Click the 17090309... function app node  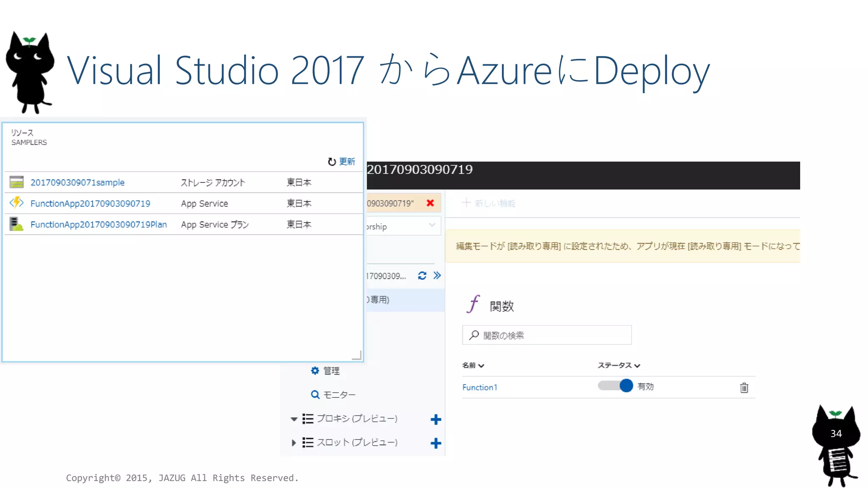tap(386, 276)
